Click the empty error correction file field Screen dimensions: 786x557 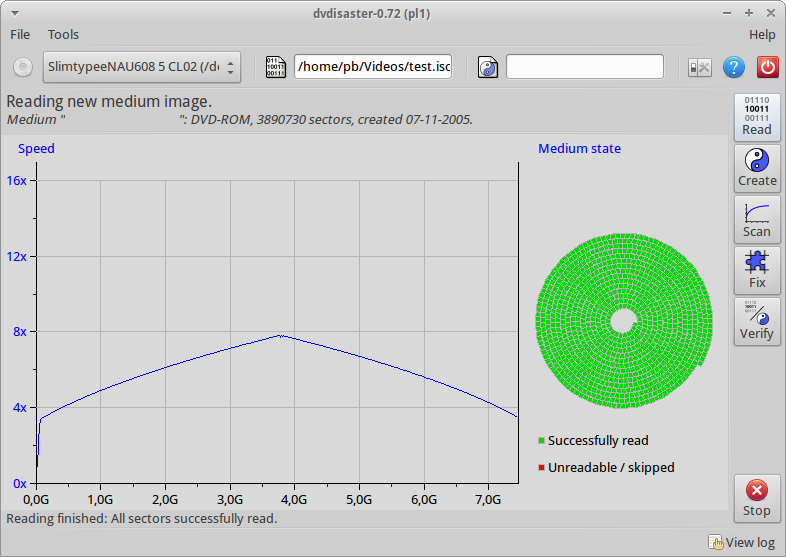(x=584, y=67)
